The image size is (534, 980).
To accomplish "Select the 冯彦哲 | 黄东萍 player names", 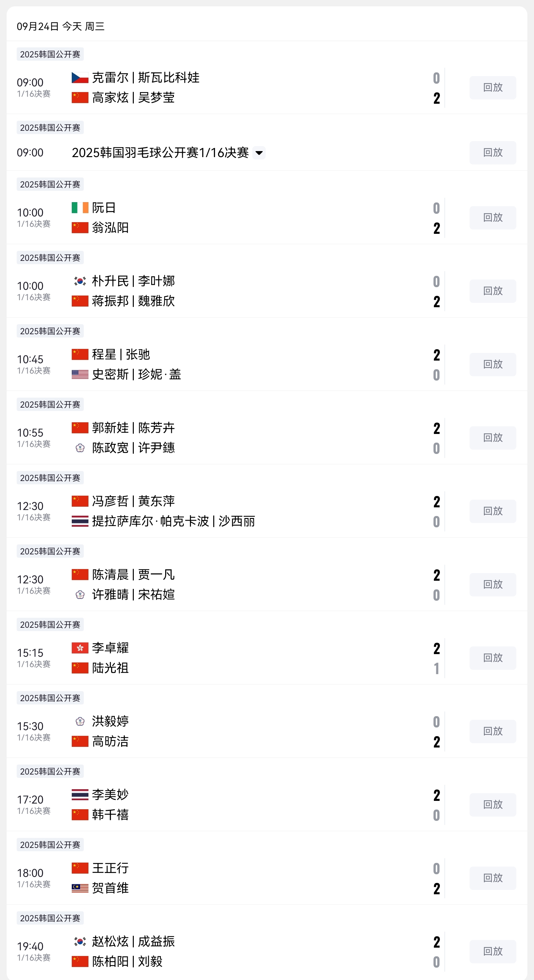I will 133,501.
